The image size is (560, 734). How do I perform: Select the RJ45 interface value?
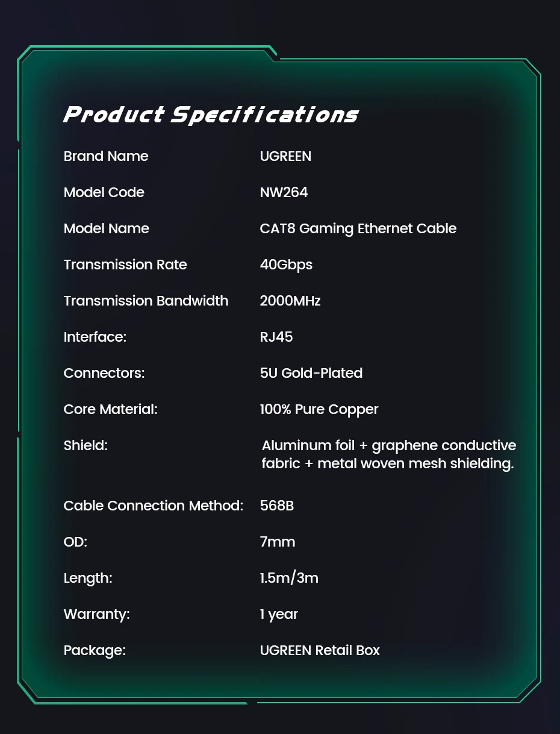pyautogui.click(x=276, y=337)
